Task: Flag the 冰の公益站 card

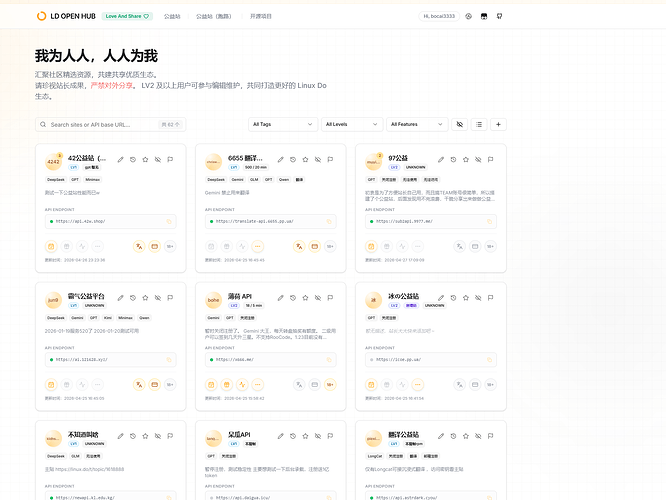Action: click(x=490, y=298)
